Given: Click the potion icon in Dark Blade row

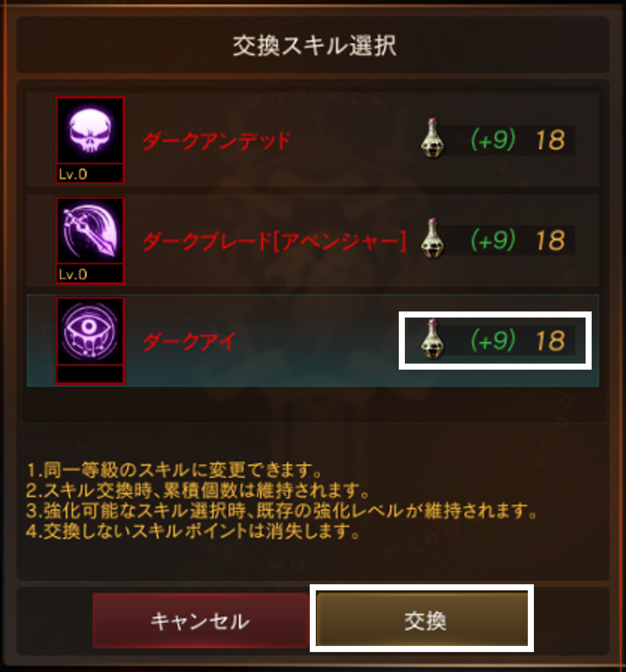Looking at the screenshot, I should tap(433, 239).
